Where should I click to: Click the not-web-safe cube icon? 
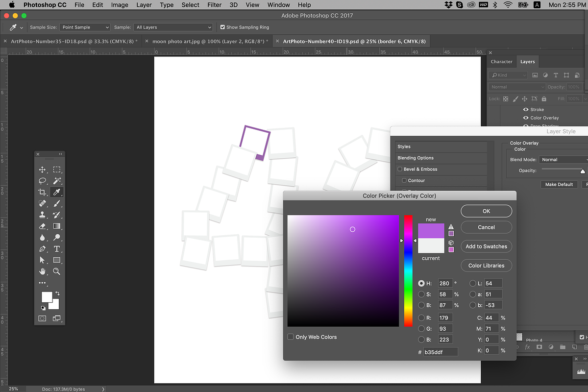coord(451,243)
